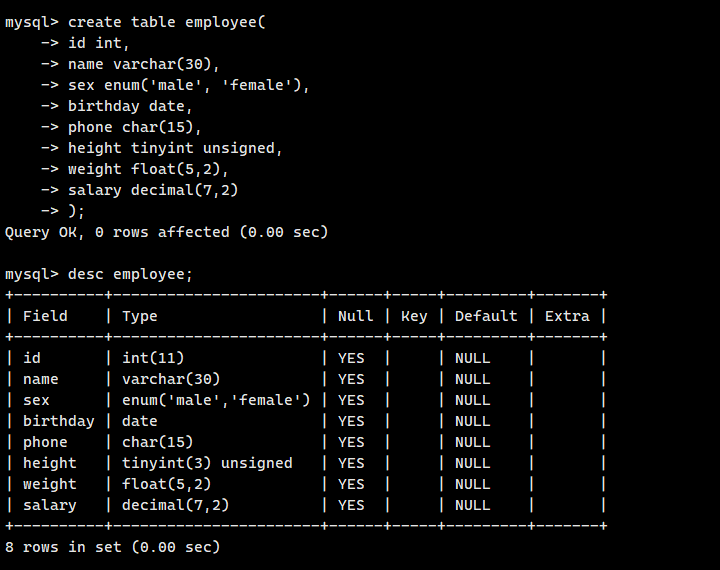
Task: Click the 'phone' field cell in the table
Action: tap(45, 442)
